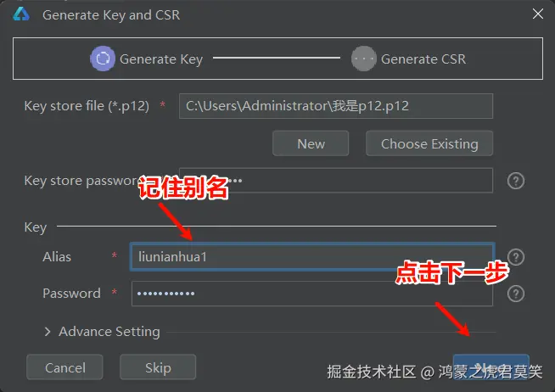Image resolution: width=555 pixels, height=392 pixels.
Task: Click the Cancel button
Action: (64, 367)
